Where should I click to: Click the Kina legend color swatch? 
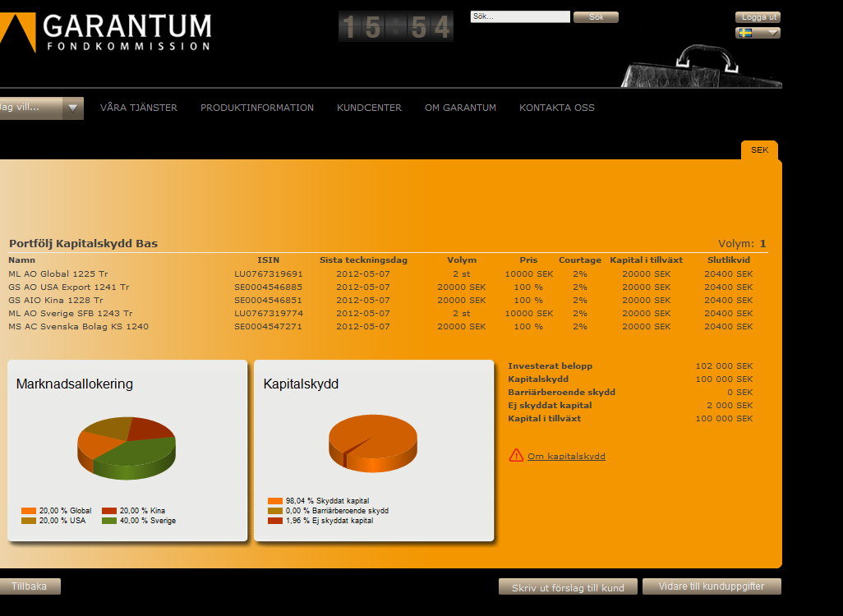click(x=109, y=511)
